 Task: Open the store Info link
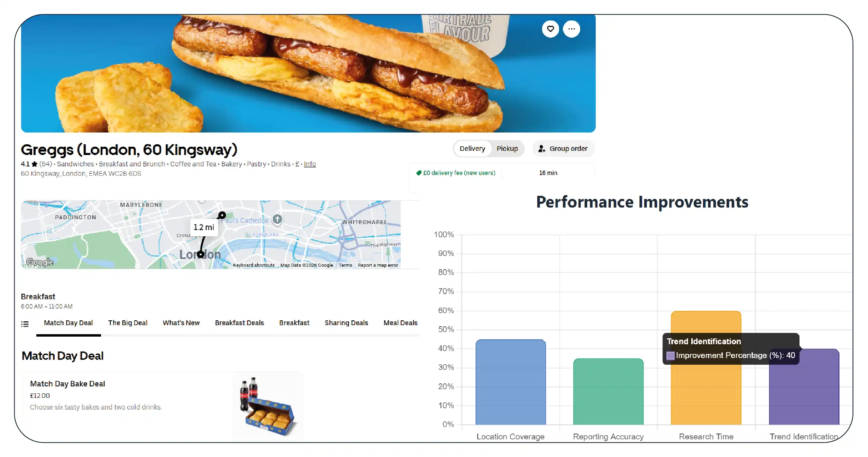(x=310, y=164)
